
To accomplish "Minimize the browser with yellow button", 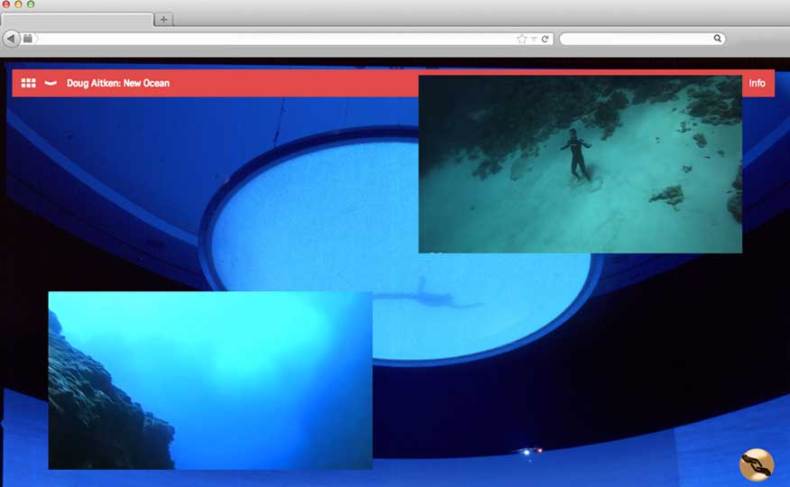I will [19, 4].
